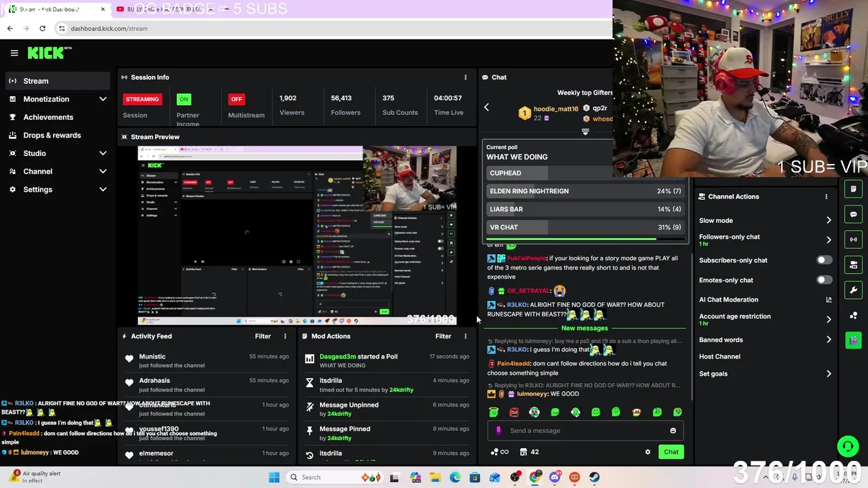Open Account age restriction options chevron
This screenshot has width=868, height=488.
[829, 319]
